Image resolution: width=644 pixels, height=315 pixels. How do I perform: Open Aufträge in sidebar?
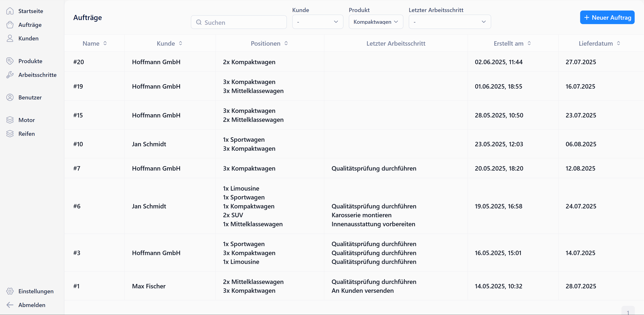tap(30, 25)
